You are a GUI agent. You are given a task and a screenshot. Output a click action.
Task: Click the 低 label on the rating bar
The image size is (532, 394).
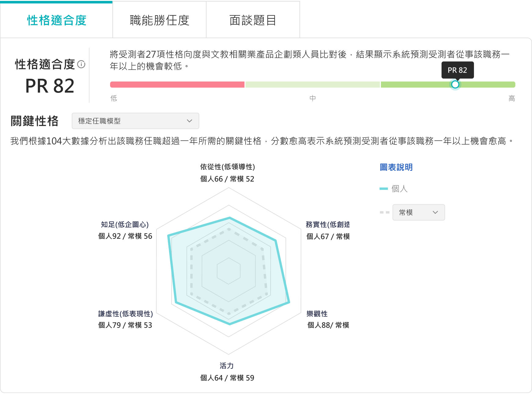pyautogui.click(x=113, y=98)
